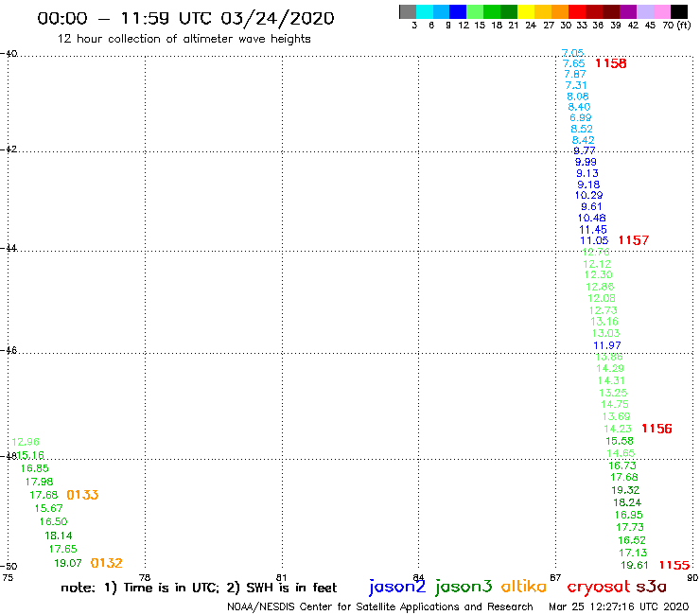Image resolution: width=700 pixels, height=615 pixels.
Task: Click the altika satellite legend label
Action: pos(523,587)
